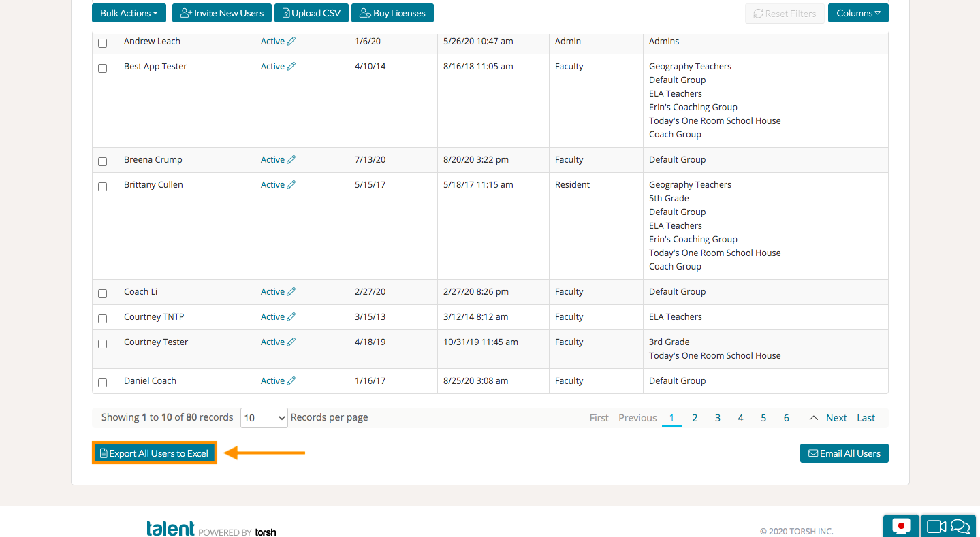Open the Columns dropdown
The width and height of the screenshot is (980, 537).
[x=858, y=13]
